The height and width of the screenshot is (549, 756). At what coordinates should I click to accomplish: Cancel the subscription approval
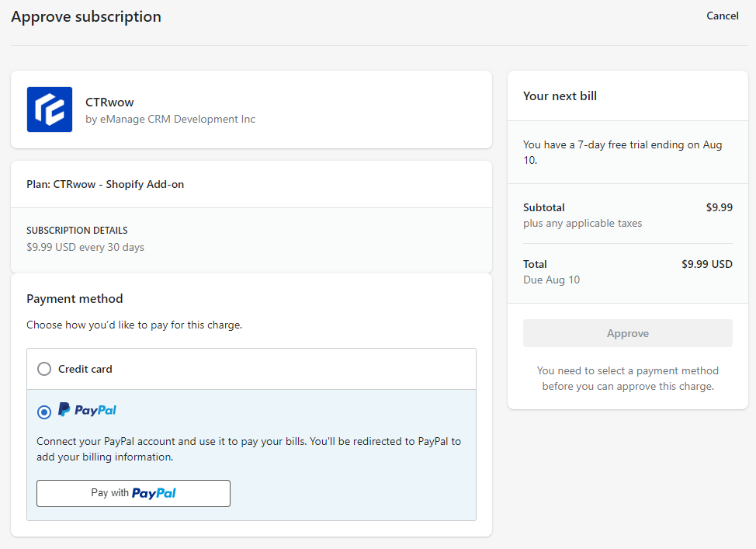click(x=723, y=16)
